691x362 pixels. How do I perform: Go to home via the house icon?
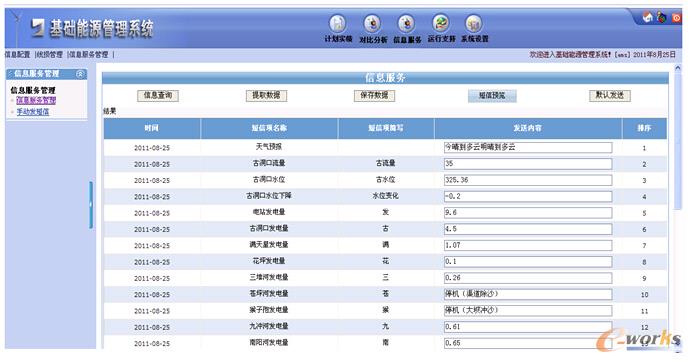click(647, 17)
